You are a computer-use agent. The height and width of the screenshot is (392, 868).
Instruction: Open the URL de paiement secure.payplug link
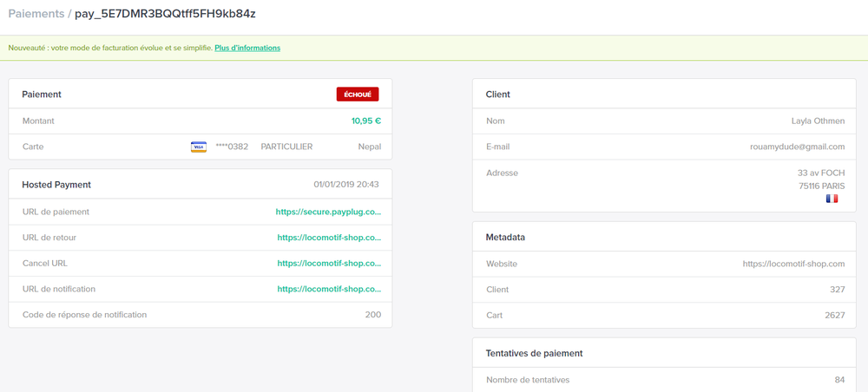[x=328, y=212]
